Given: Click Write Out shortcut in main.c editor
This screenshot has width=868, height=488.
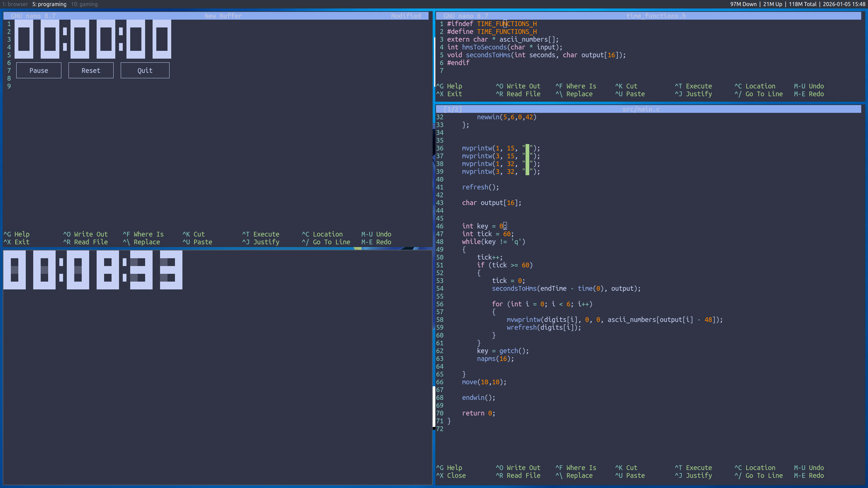Looking at the screenshot, I should [x=518, y=468].
